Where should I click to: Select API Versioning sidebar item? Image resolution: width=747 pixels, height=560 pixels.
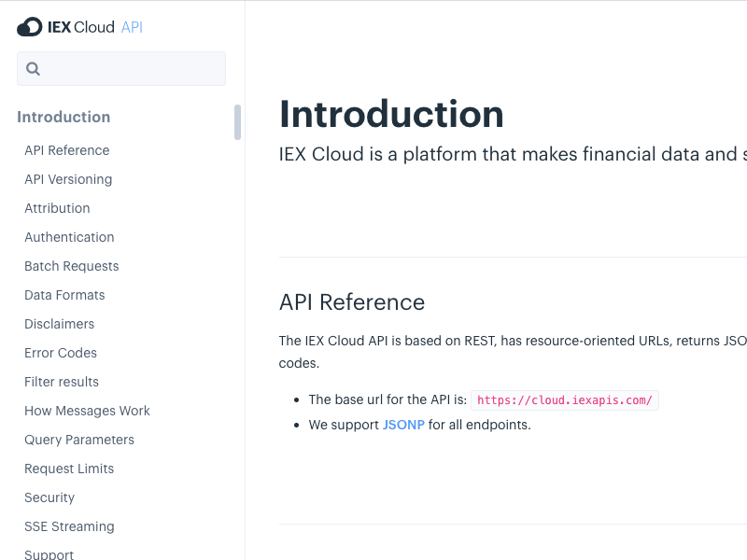68,179
